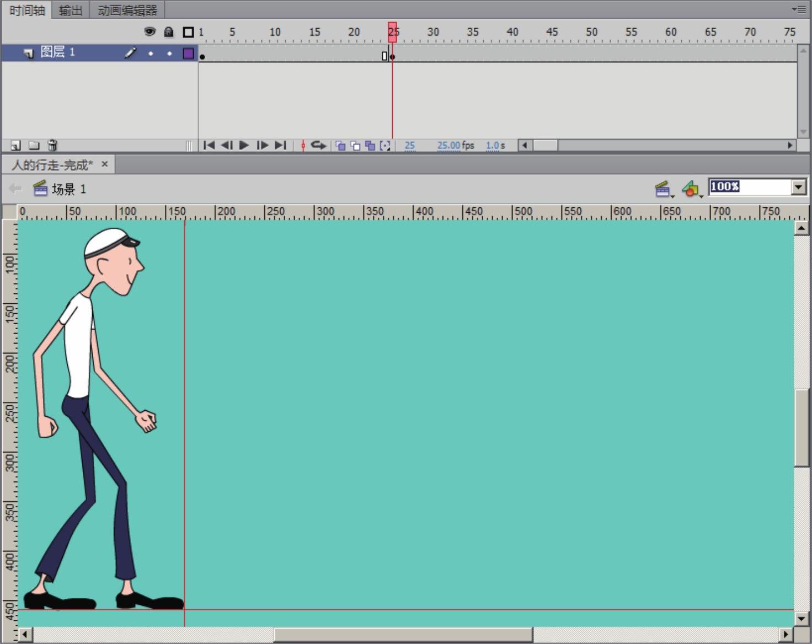The image size is (812, 644).
Task: Click the 场景 1 scene label
Action: (69, 189)
